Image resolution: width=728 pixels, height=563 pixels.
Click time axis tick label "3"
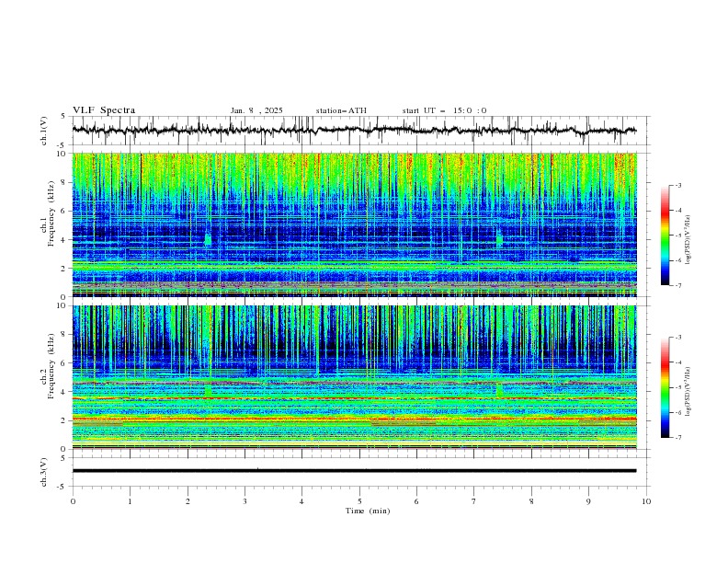coord(245,501)
